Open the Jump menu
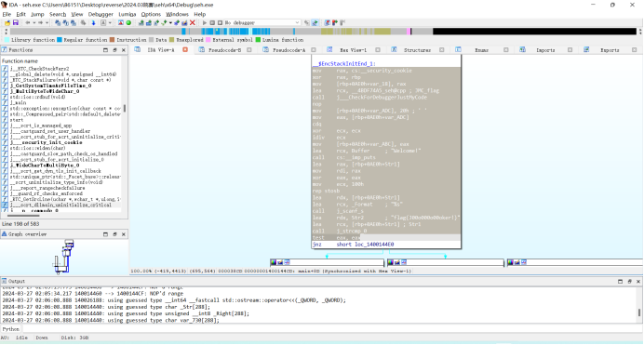This screenshot has width=644, height=345. [37, 14]
